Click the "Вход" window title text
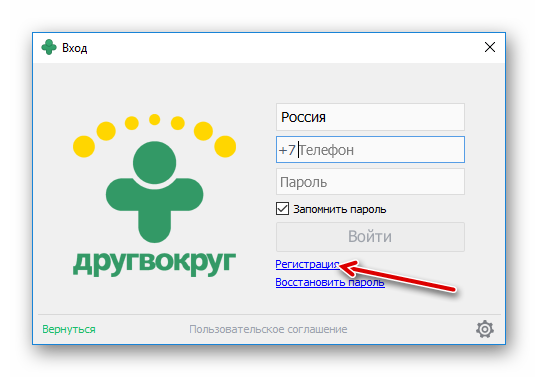 tap(74, 48)
